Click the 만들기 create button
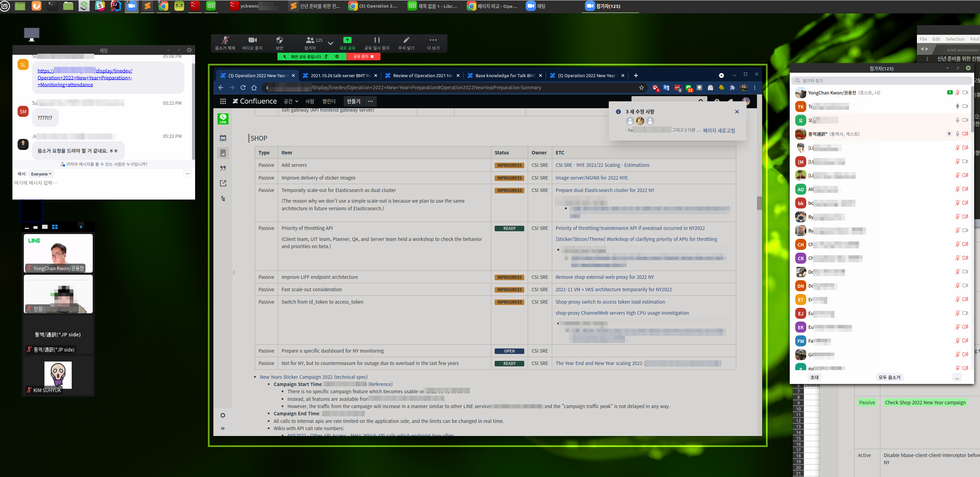Screen dimensions: 980x477 (353, 101)
